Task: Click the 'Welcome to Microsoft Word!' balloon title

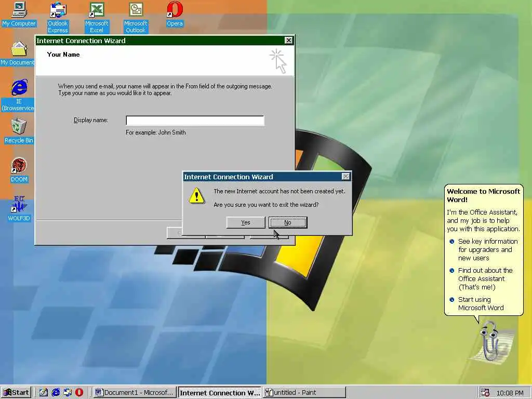Action: (x=484, y=195)
